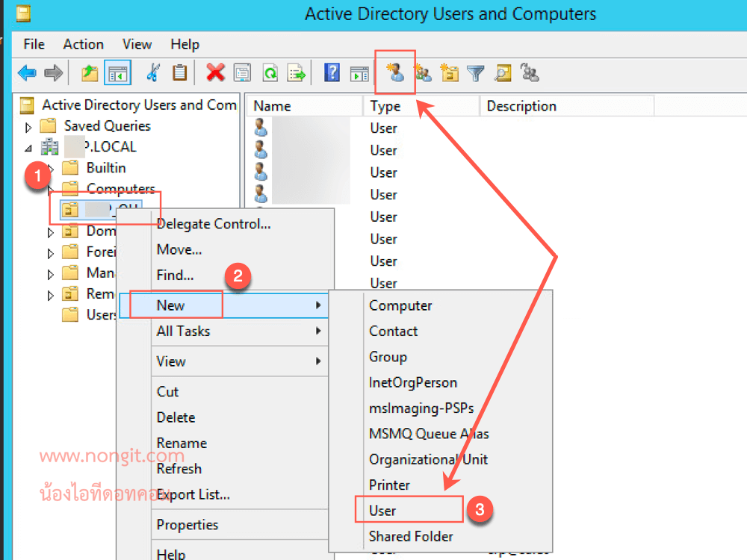Click the Back navigation arrow
Image resolution: width=747 pixels, height=560 pixels.
tap(27, 72)
